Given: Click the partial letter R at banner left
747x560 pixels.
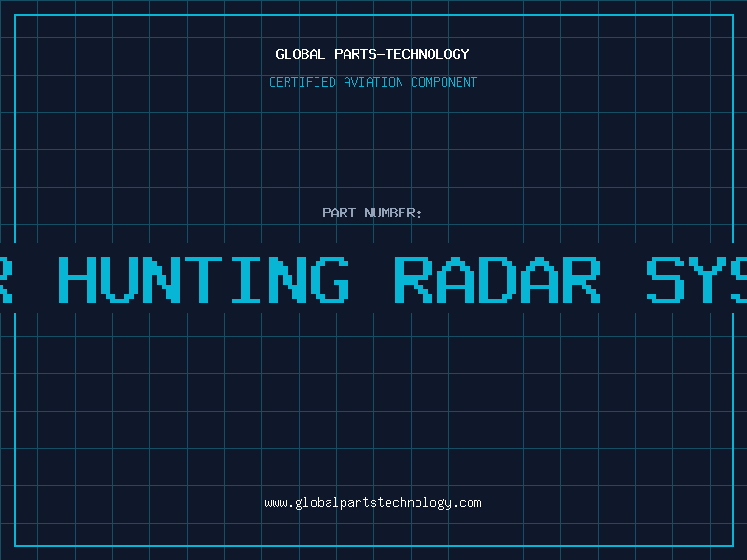Looking at the screenshot, I should coord(6,278).
